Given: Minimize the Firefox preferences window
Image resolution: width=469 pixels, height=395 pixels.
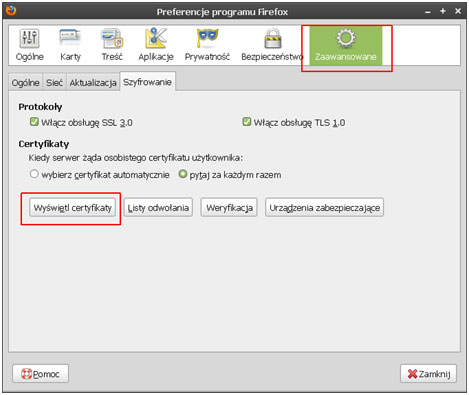Looking at the screenshot, I should 428,12.
